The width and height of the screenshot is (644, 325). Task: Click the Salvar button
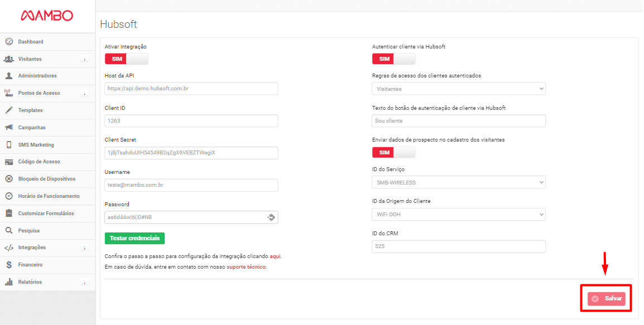(607, 299)
